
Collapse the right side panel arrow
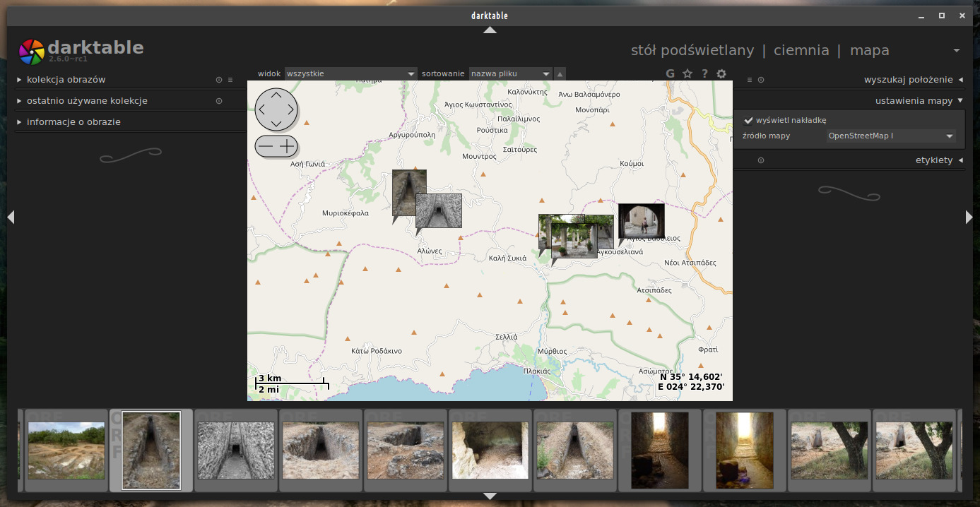coord(969,217)
